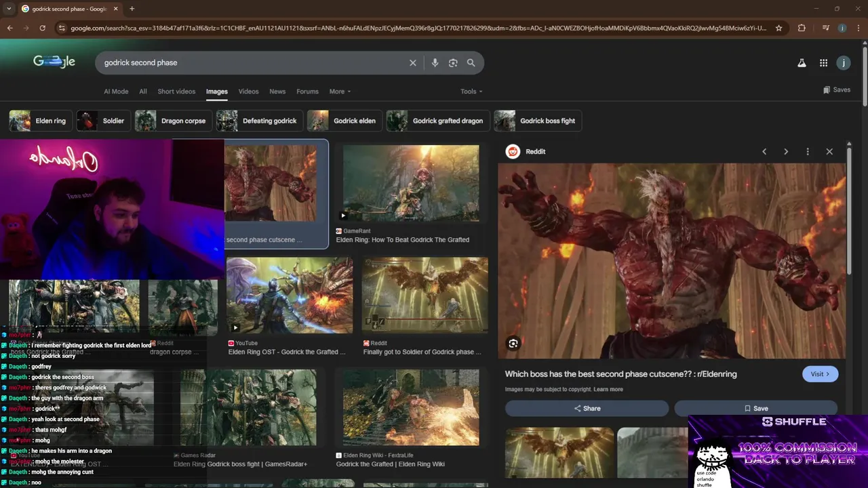Search inside preview image with lens

(x=513, y=344)
